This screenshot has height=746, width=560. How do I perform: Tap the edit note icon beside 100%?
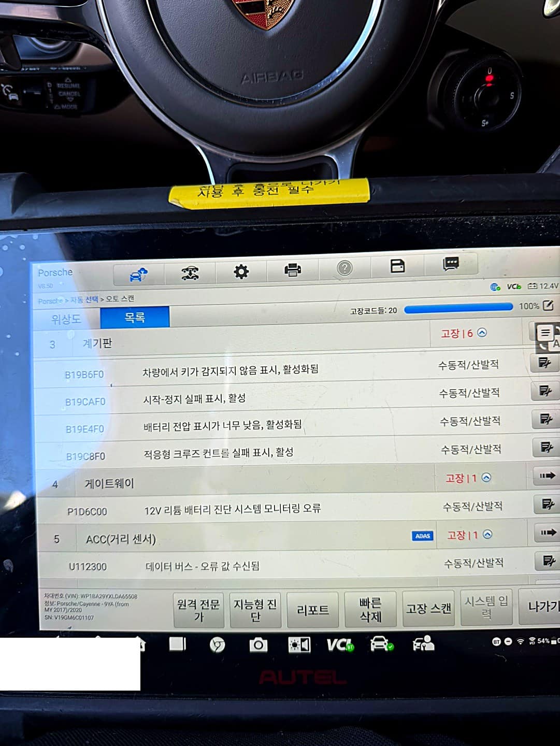tap(548, 305)
